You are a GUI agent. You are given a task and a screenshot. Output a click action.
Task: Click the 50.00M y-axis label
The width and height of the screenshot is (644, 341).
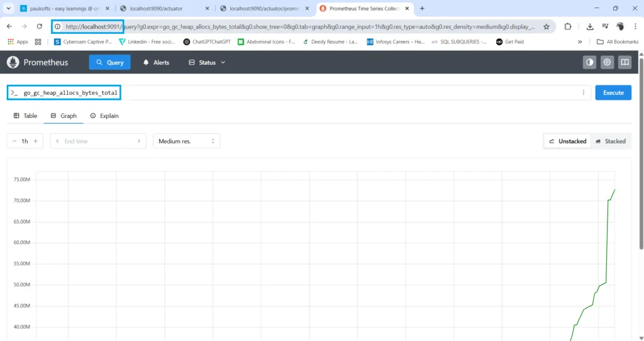(x=22, y=284)
